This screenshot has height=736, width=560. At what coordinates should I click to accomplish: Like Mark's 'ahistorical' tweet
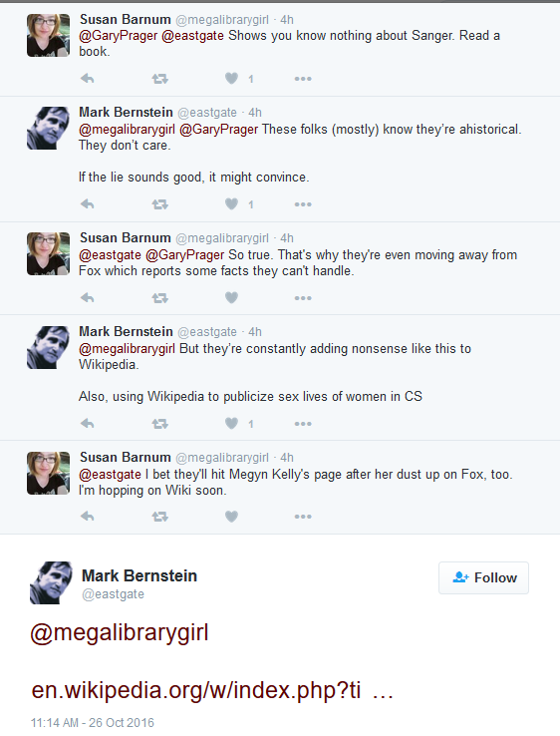[x=232, y=203]
